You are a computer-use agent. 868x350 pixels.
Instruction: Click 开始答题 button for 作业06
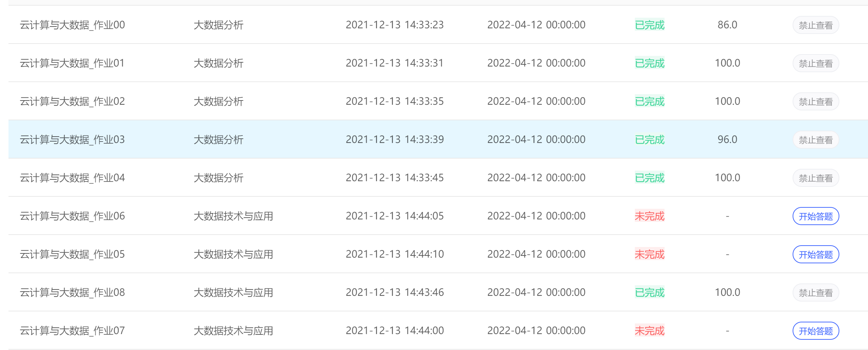click(x=816, y=216)
